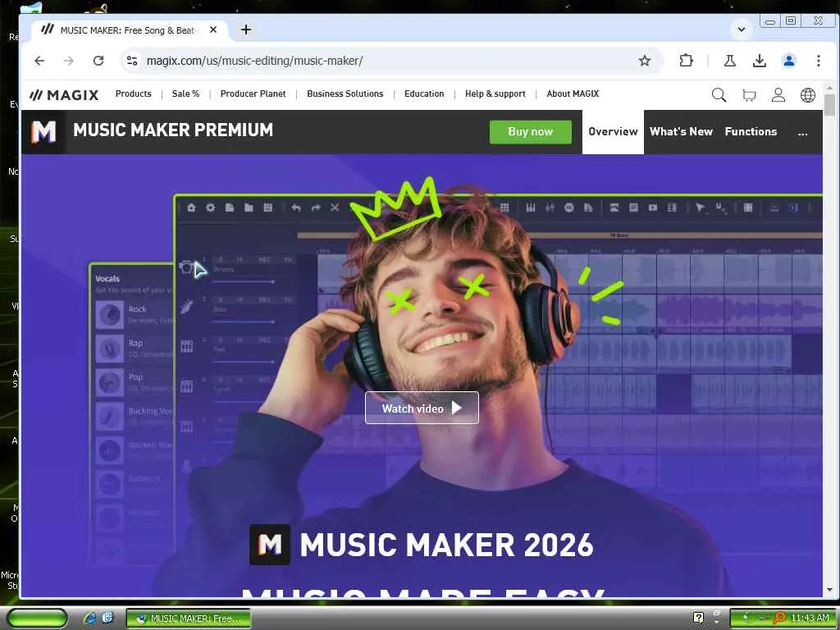
Task: Click MUSIC MAKER taskbar window button
Action: coord(189,619)
